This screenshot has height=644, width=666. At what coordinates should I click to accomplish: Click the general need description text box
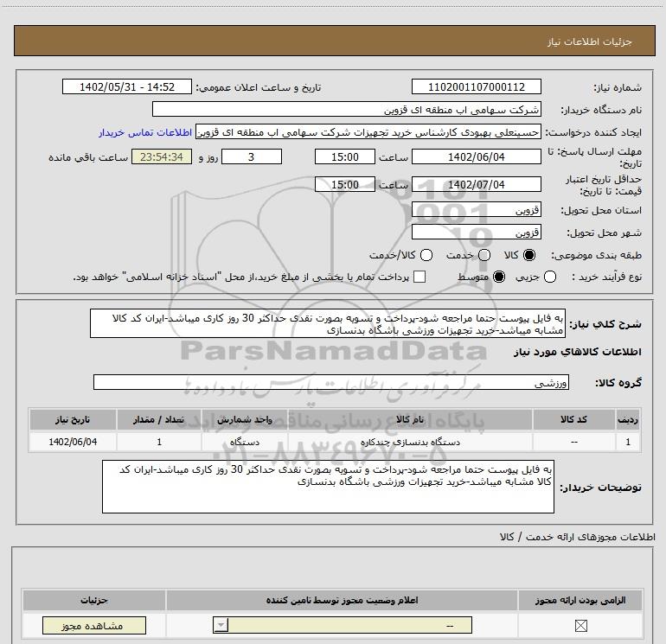tap(328, 323)
